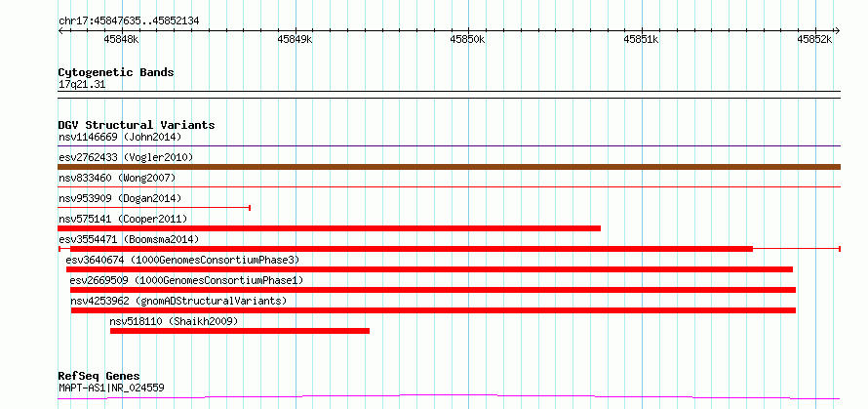Open nsv575141 (Cooper2011) label
This screenshot has height=409, width=868.
[x=123, y=219]
